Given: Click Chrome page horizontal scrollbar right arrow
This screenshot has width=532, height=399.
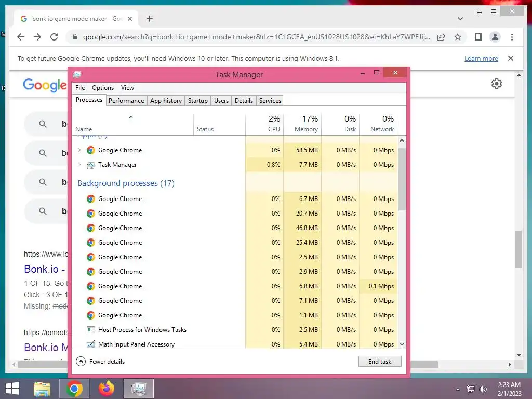Looking at the screenshot, I should point(510,364).
